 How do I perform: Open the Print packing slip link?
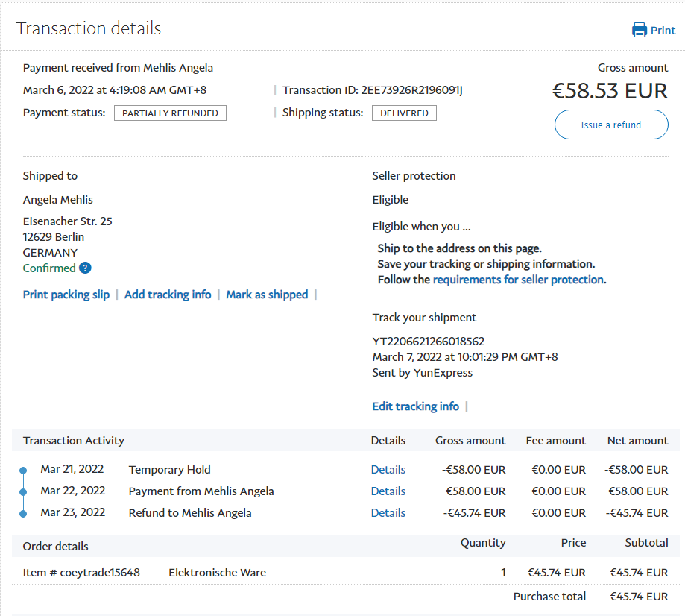pos(66,295)
